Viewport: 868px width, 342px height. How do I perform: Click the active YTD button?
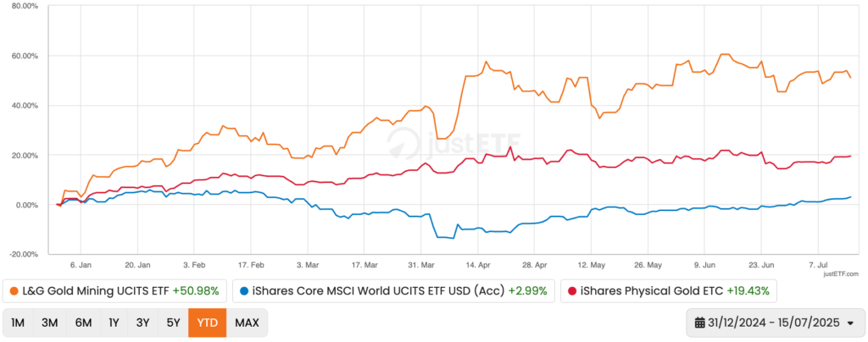click(x=208, y=323)
